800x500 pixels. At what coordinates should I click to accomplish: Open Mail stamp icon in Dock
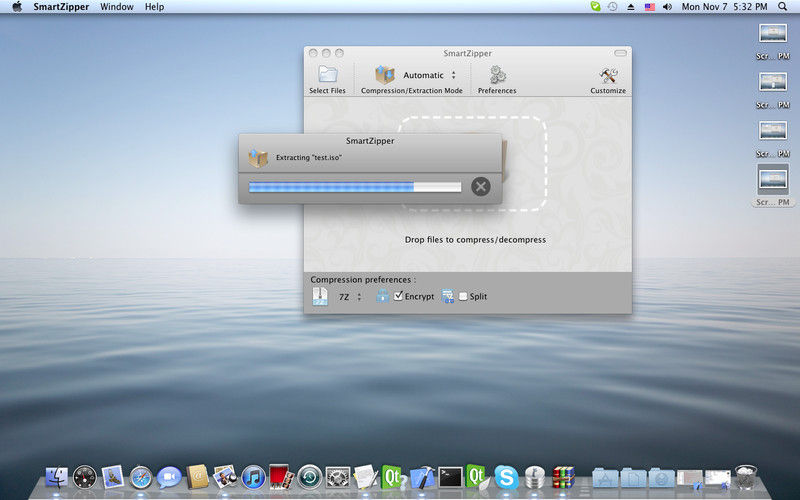113,478
